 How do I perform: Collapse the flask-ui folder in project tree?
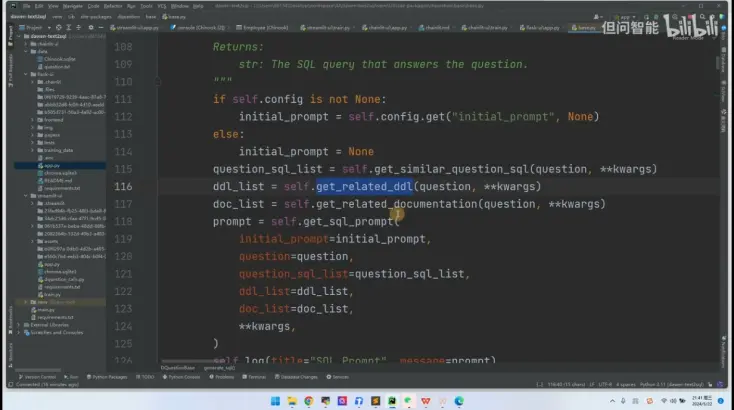26,74
